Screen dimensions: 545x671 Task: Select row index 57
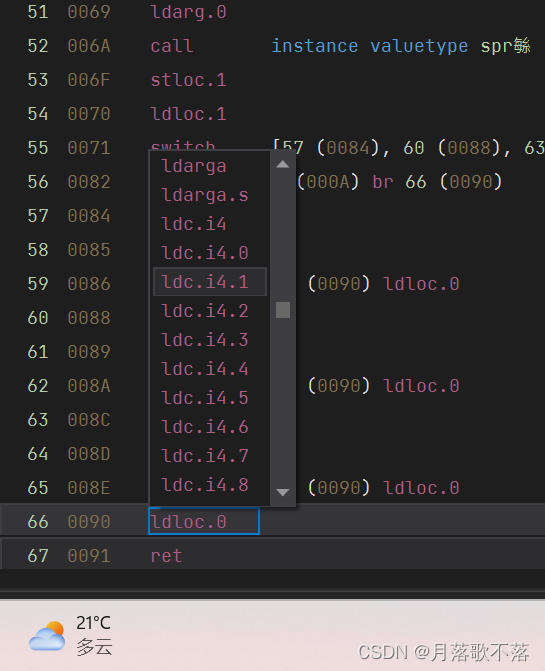click(x=38, y=216)
